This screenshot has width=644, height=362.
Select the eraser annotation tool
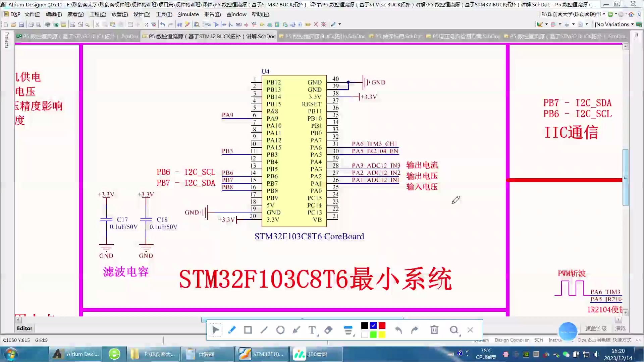coord(328,330)
